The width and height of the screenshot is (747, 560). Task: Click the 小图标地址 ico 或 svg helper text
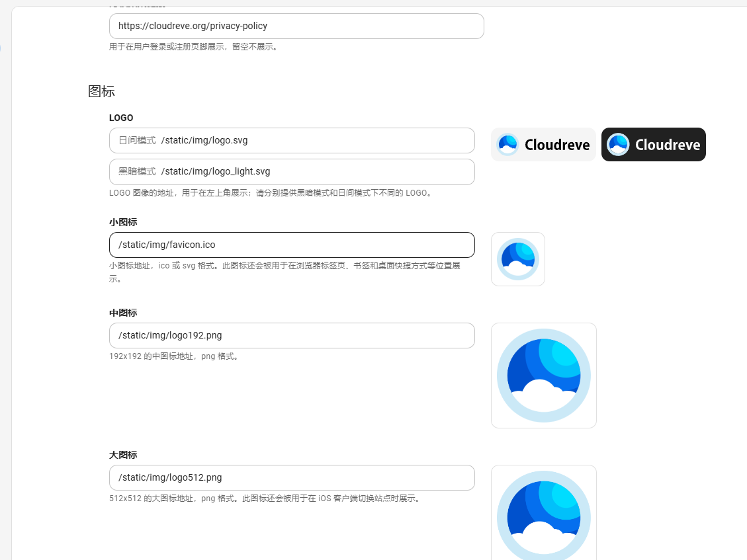285,272
